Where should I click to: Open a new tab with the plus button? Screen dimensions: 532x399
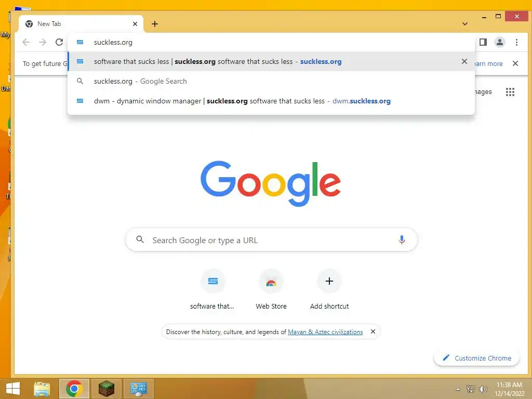(155, 24)
